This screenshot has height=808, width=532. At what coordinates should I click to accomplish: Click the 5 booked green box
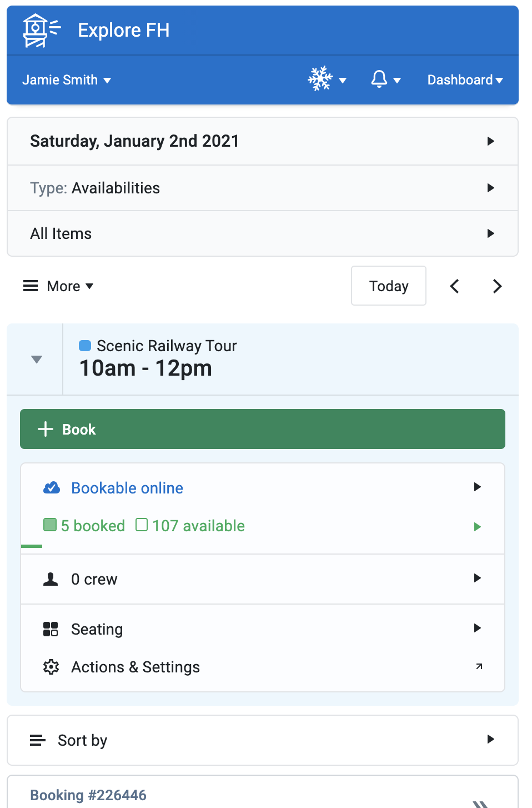(50, 525)
